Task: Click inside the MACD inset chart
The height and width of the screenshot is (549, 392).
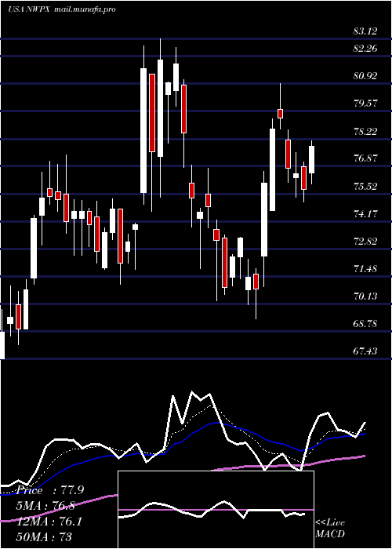Action: (x=216, y=510)
